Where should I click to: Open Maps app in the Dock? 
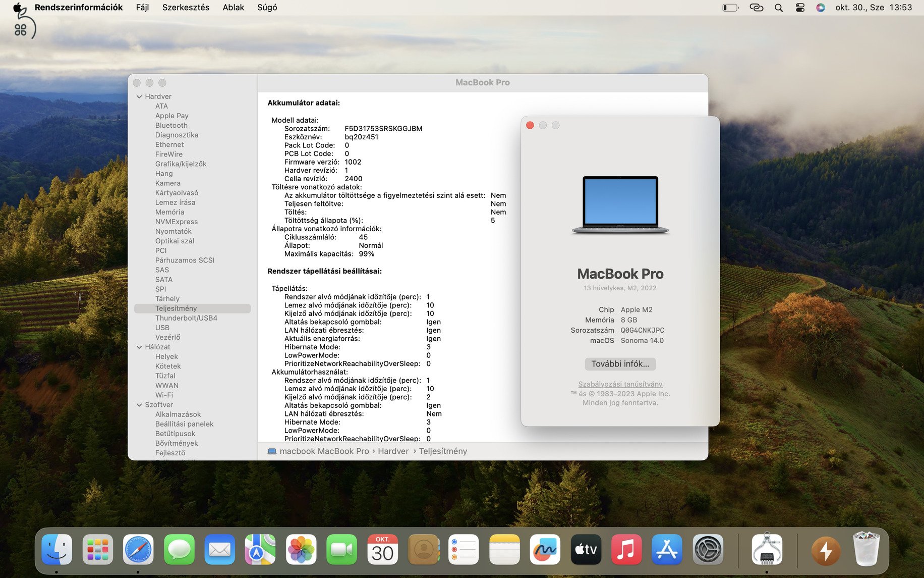[x=260, y=549]
